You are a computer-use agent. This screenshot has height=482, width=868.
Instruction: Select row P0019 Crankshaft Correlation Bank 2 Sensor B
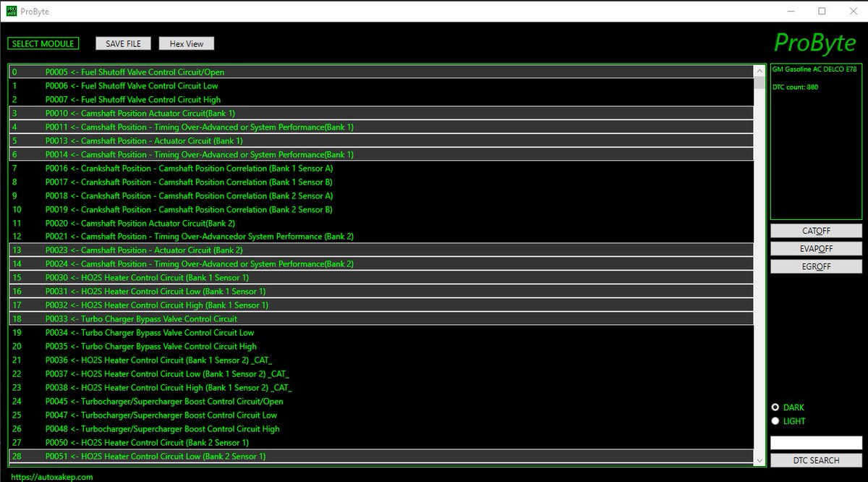click(x=381, y=210)
